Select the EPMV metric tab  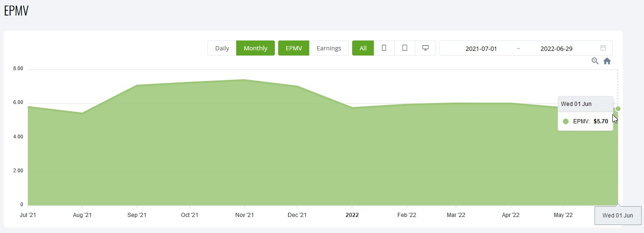294,48
